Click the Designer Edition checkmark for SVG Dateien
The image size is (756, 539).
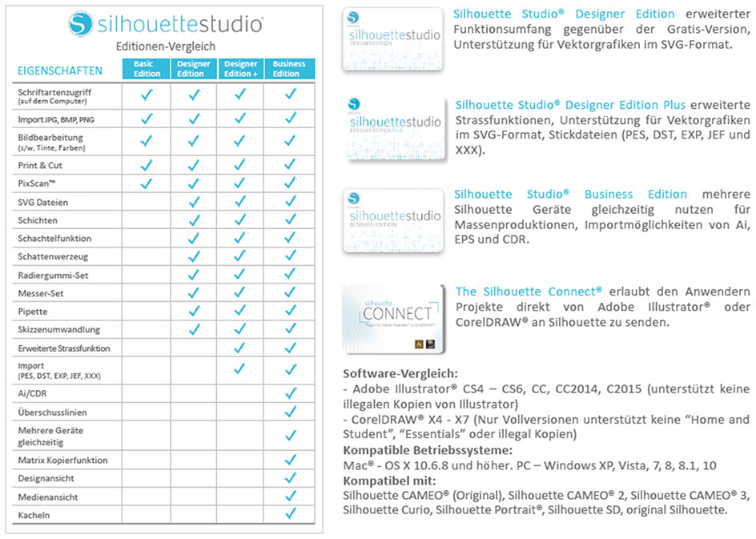click(193, 202)
